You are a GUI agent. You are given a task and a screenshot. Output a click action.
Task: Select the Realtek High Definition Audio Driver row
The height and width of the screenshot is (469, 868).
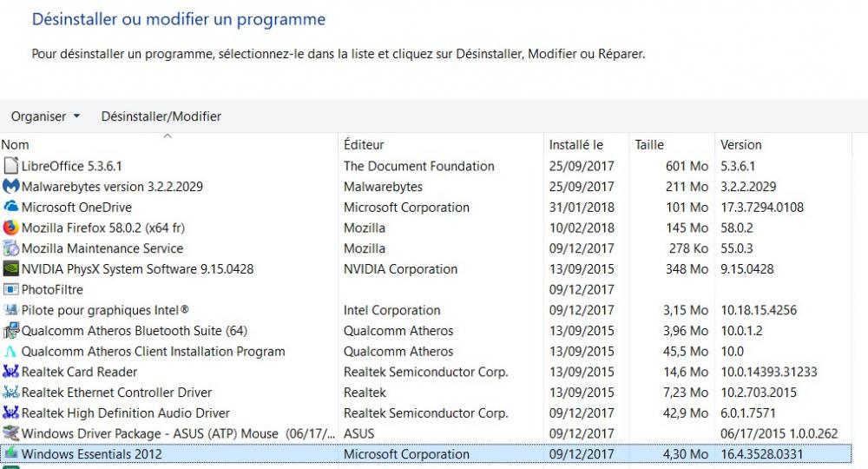[126, 413]
